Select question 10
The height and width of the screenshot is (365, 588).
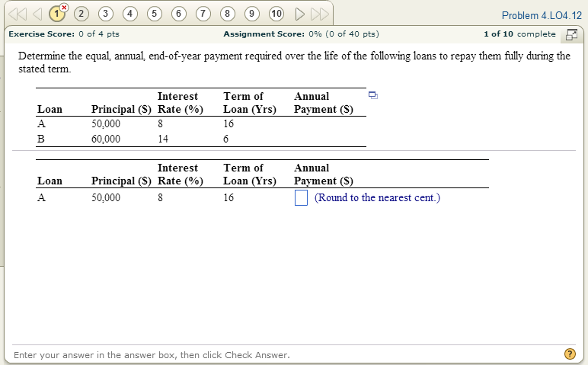(276, 14)
